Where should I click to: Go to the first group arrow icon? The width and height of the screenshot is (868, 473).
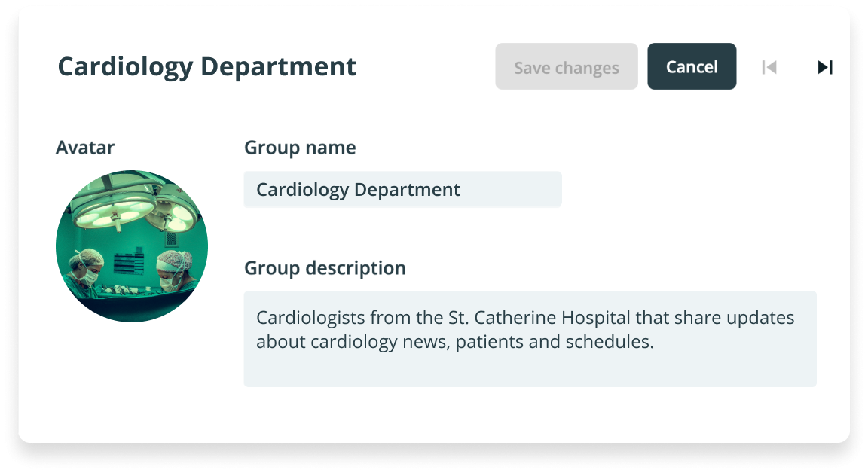click(x=769, y=67)
